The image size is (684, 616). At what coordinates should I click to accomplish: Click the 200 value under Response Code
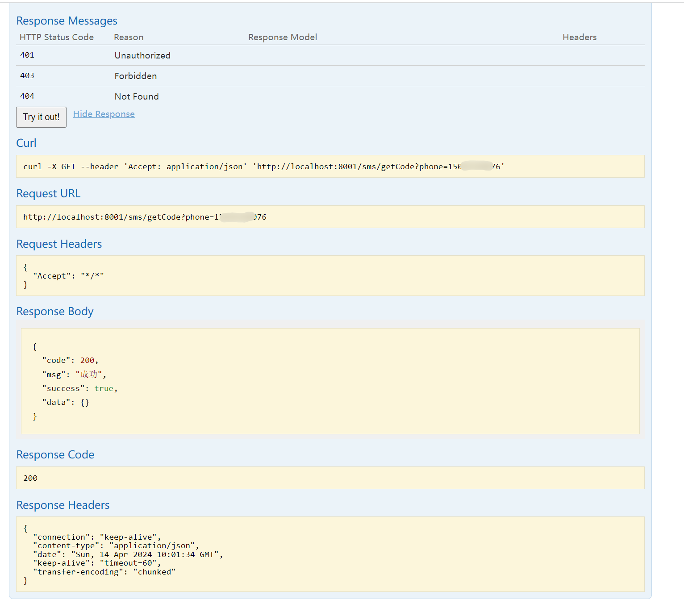coord(30,478)
